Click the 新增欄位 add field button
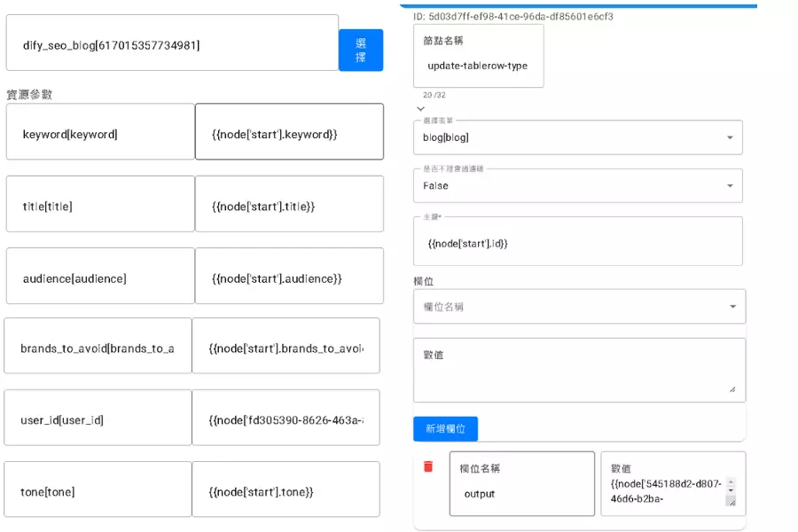The height and width of the screenshot is (532, 798). [x=445, y=429]
